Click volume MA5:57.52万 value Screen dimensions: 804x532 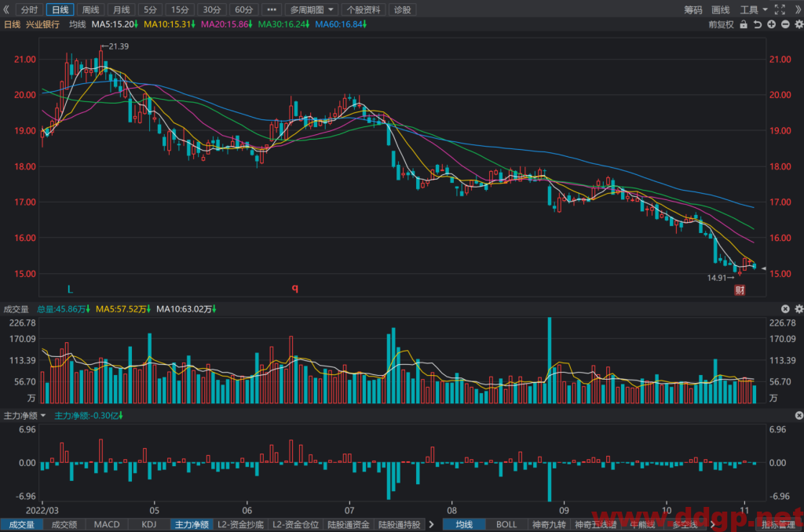123,309
